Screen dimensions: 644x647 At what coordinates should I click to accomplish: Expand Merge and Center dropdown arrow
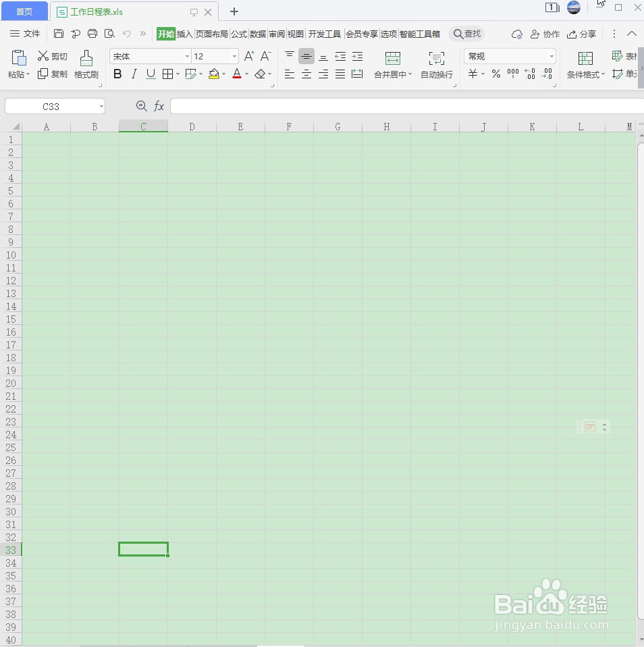click(x=410, y=74)
